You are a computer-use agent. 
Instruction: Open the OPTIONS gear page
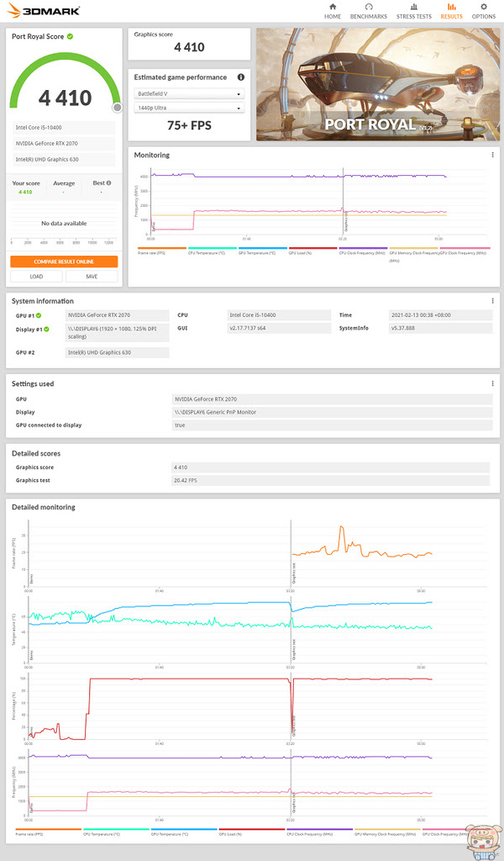coord(483,11)
